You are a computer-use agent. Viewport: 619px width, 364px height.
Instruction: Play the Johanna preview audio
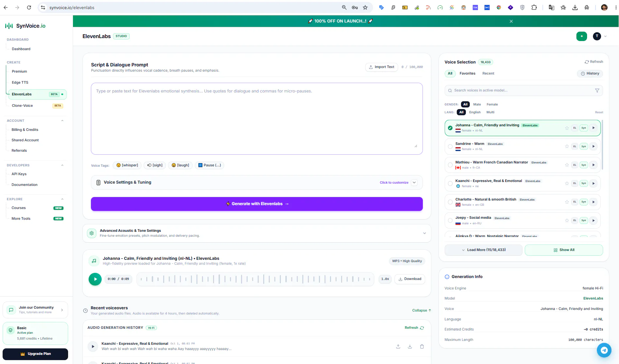pyautogui.click(x=95, y=279)
